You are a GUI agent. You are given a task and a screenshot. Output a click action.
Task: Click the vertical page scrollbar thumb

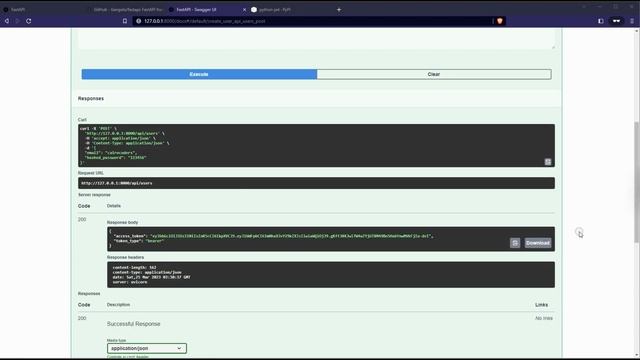[636, 182]
